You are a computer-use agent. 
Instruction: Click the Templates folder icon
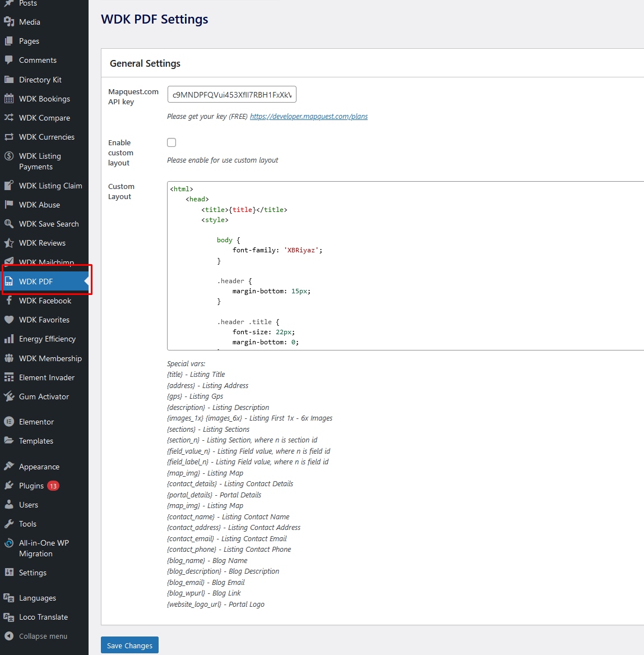pos(9,441)
